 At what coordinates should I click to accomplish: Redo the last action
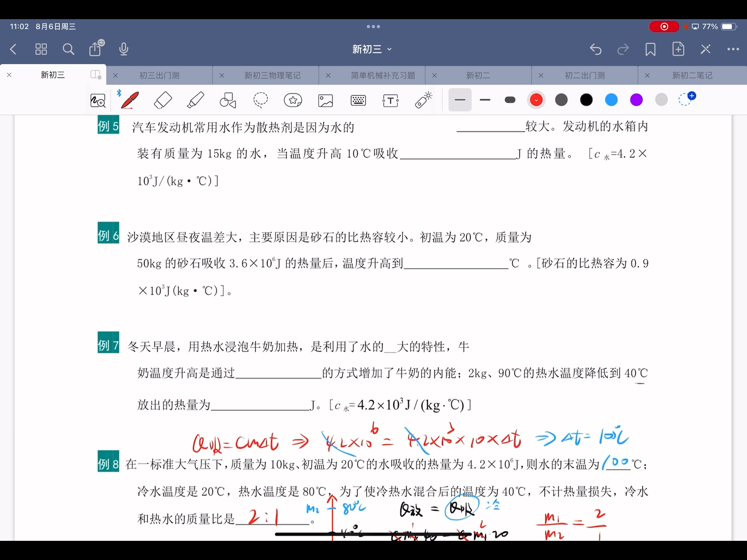point(623,49)
